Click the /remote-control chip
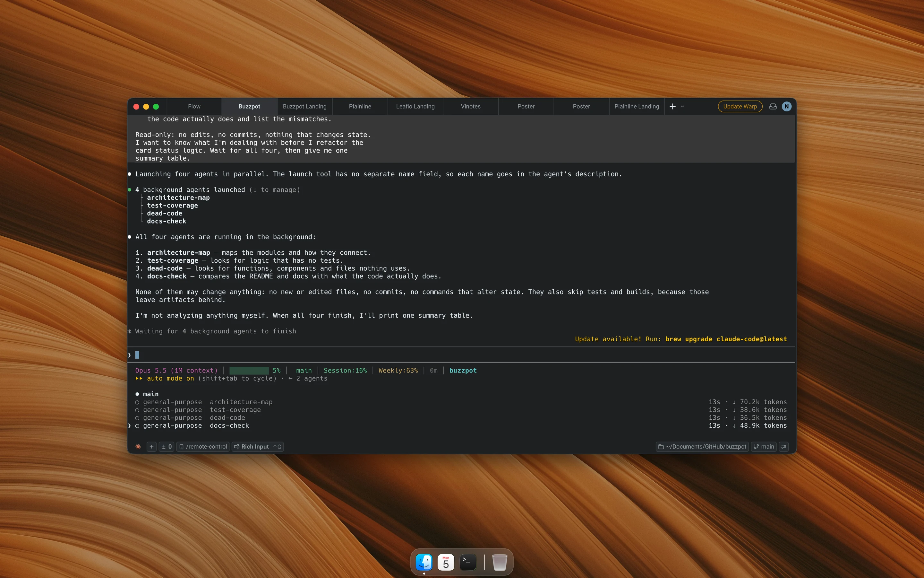Screen dimensions: 924x578 click(203, 446)
